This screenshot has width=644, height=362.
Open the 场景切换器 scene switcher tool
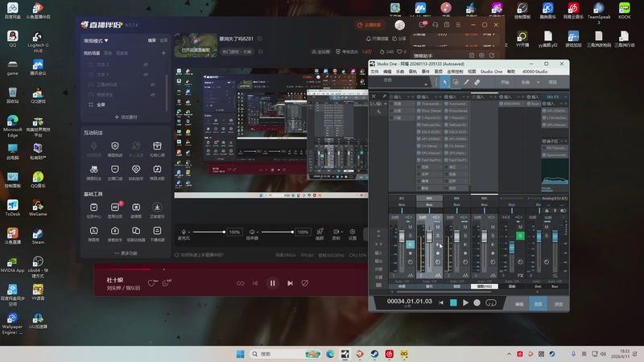click(138, 231)
